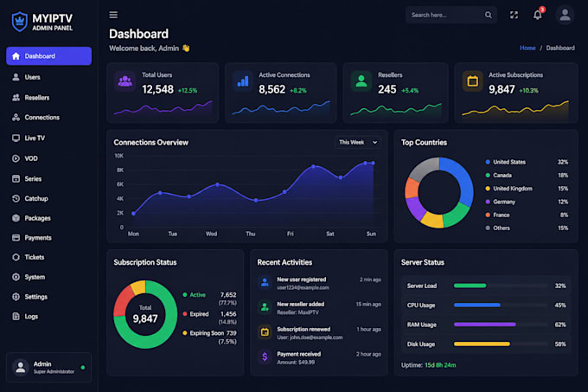Open the This Week dropdown
The height and width of the screenshot is (392, 588).
click(x=358, y=142)
